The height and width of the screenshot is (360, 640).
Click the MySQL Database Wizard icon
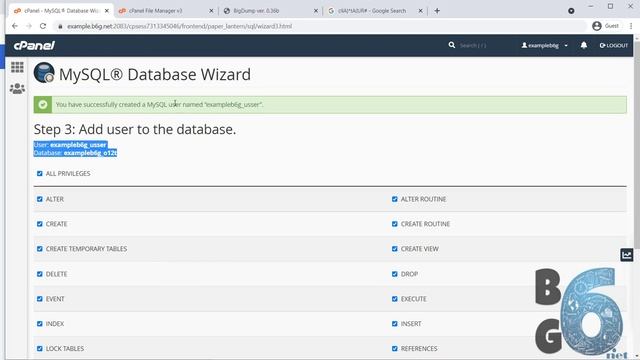coord(44,73)
